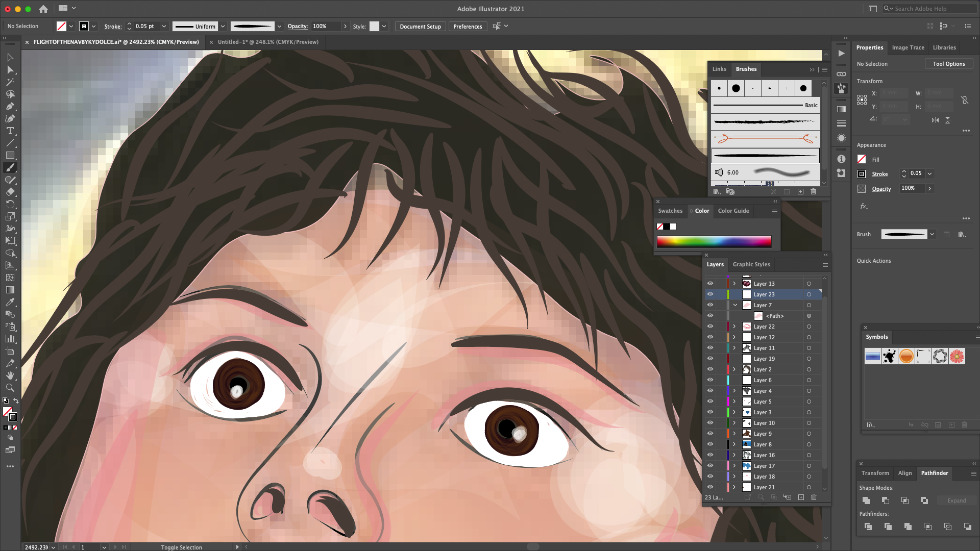Select the Eyedropper tool

[x=10, y=303]
